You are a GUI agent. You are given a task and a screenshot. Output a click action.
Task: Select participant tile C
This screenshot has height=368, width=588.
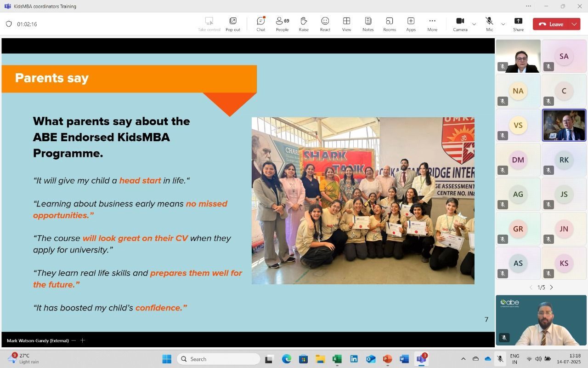point(564,91)
